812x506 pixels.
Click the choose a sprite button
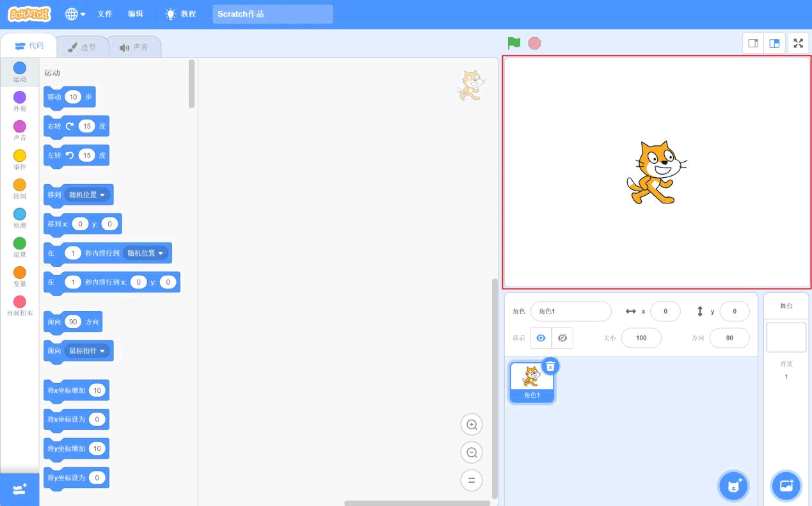click(735, 486)
